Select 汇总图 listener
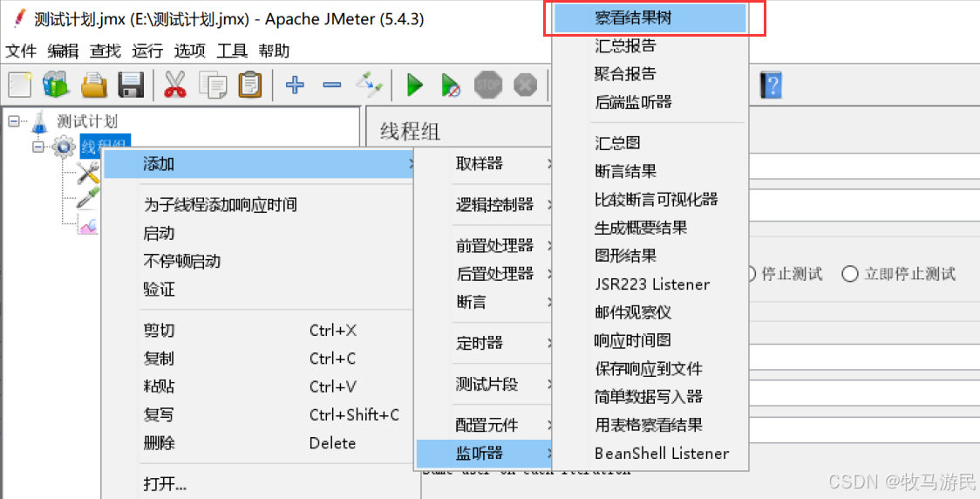980x499 pixels. (650, 143)
